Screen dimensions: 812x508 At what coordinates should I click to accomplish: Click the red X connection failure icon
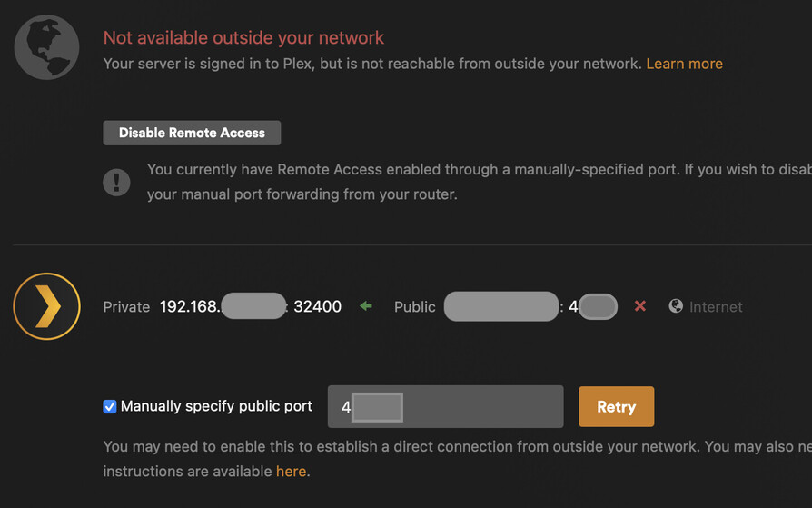pos(640,306)
